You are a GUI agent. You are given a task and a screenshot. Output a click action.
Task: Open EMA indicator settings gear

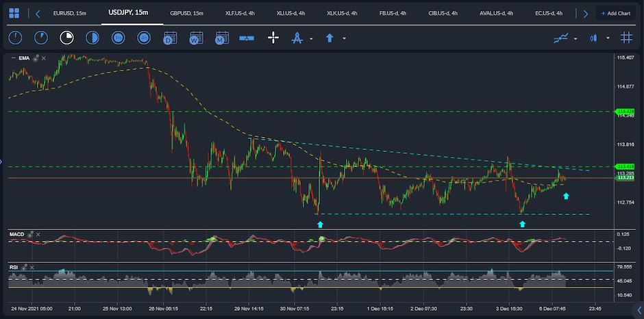36,58
